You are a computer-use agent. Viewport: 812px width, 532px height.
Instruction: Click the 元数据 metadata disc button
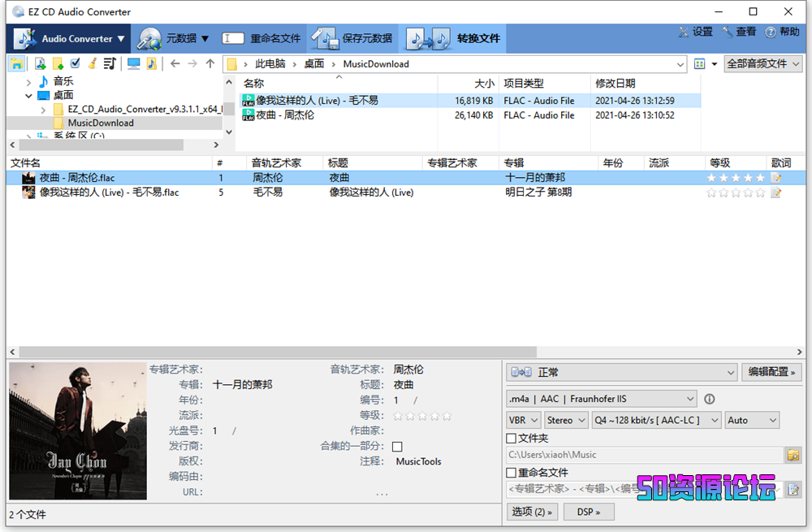pyautogui.click(x=173, y=38)
